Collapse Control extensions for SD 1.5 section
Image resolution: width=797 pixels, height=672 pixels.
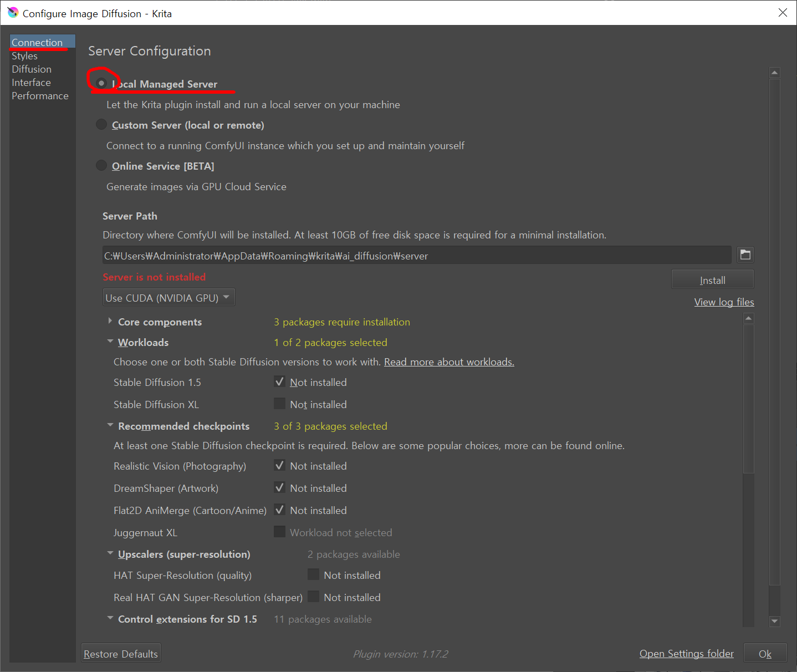(x=110, y=618)
